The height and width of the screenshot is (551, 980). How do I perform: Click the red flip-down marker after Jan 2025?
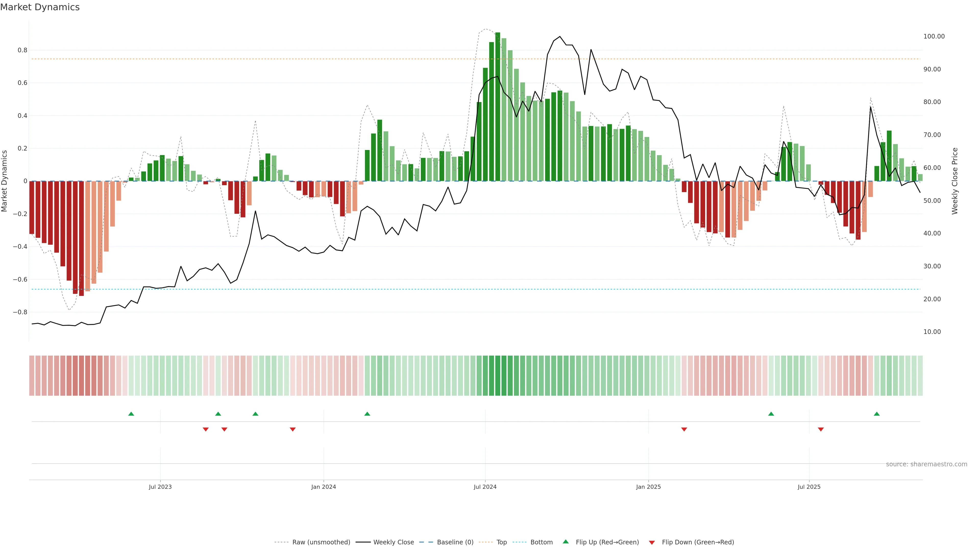point(684,429)
